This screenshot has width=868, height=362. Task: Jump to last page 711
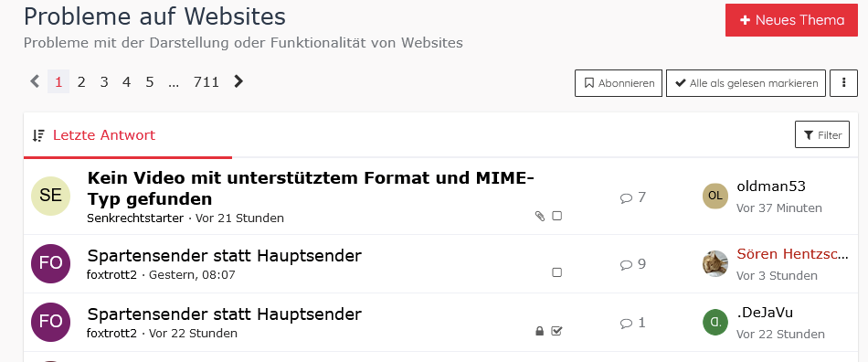tap(206, 82)
